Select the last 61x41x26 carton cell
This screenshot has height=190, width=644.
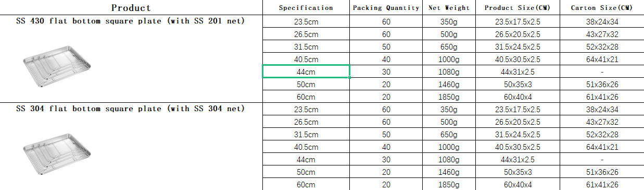[x=602, y=185]
